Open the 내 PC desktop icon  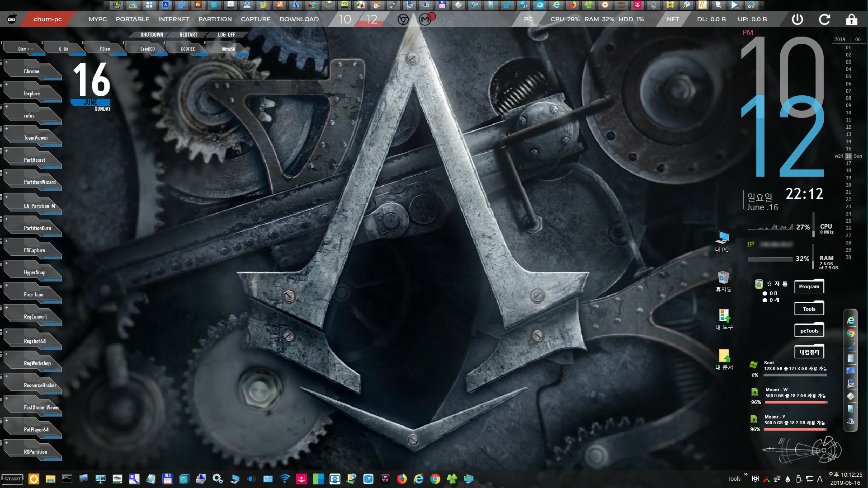point(722,242)
